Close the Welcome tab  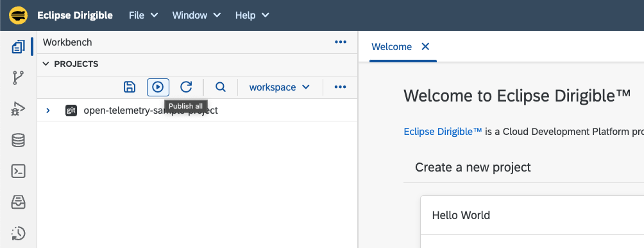pos(425,46)
